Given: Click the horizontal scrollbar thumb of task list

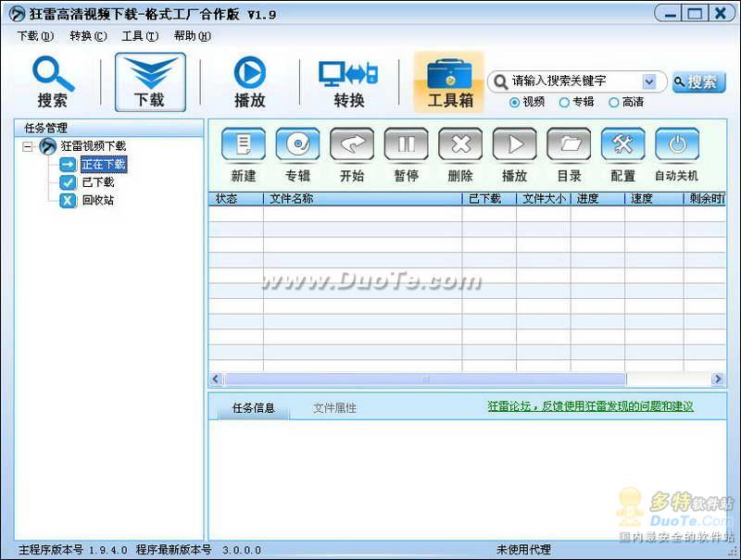Looking at the screenshot, I should (425, 379).
